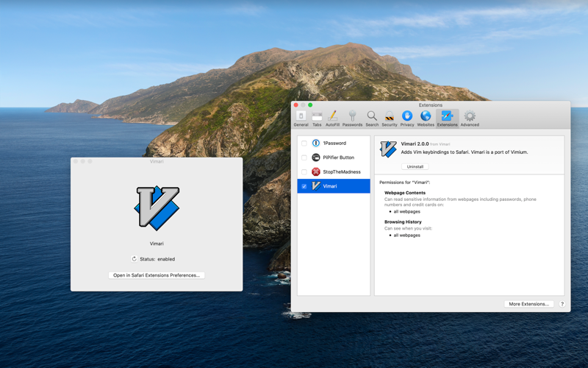This screenshot has height=368, width=588.
Task: Click the Vimari icon in extensions list
Action: 316,186
